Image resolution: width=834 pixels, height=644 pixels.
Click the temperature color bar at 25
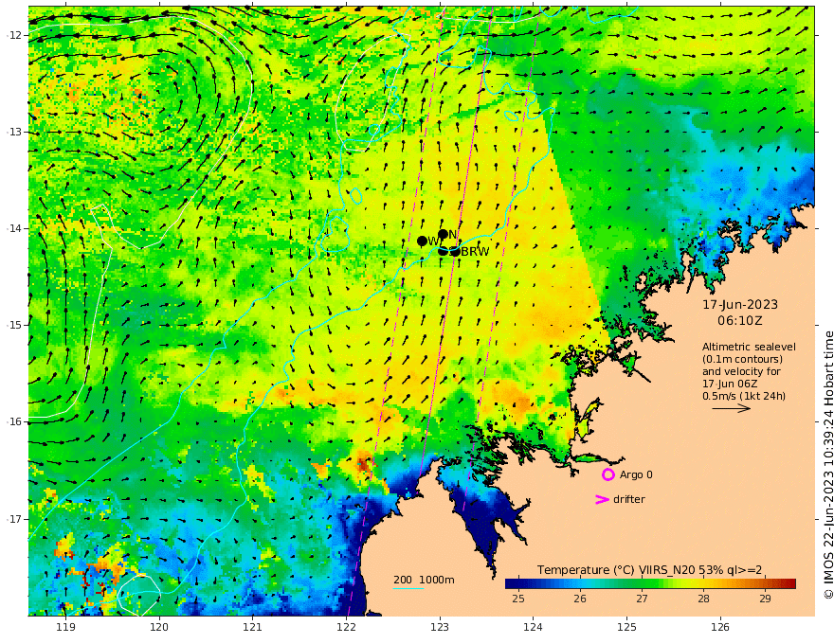(518, 583)
